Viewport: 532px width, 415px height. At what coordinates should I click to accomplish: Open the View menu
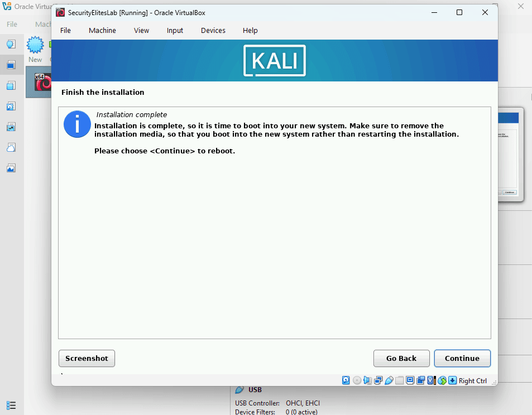[x=141, y=30]
